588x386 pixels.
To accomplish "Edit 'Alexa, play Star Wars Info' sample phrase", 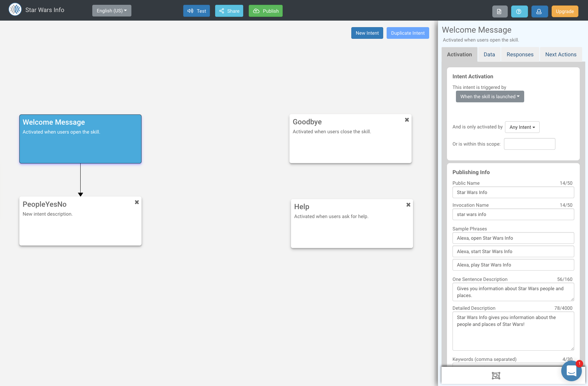I will [x=513, y=265].
